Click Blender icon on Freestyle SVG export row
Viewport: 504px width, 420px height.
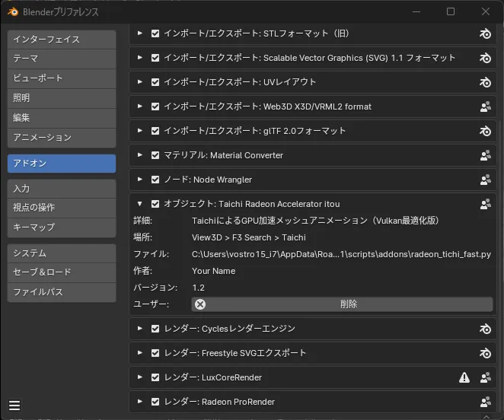[x=485, y=353]
